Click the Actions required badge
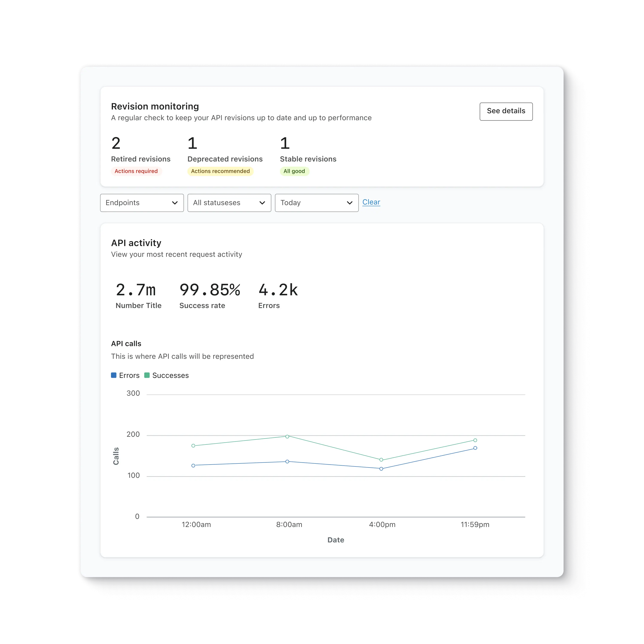The image size is (644, 644). (x=136, y=171)
